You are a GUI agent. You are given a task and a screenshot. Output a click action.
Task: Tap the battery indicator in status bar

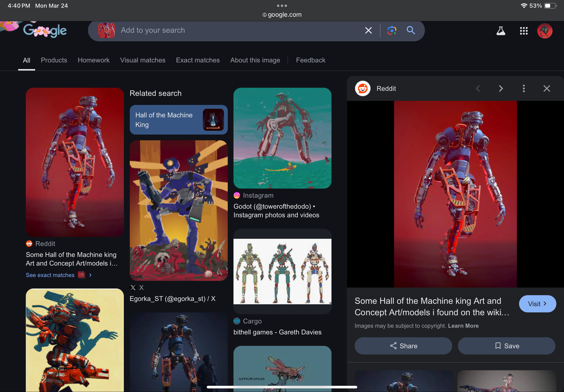tap(550, 6)
